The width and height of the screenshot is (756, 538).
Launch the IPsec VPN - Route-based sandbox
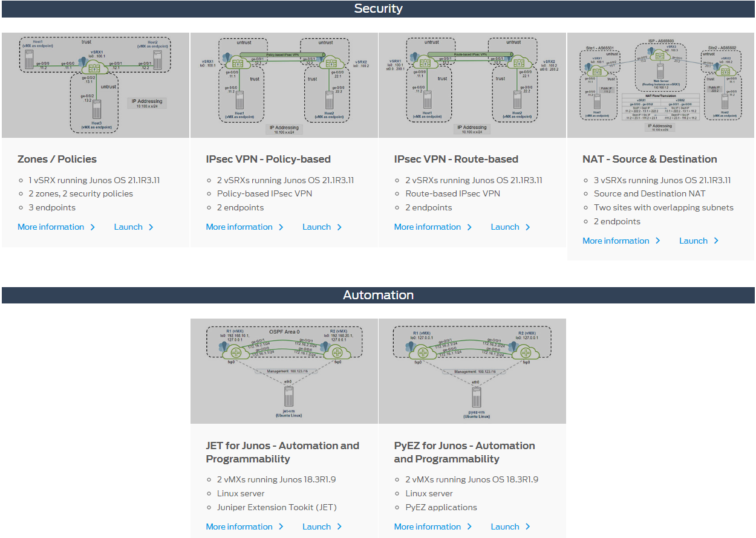506,226
